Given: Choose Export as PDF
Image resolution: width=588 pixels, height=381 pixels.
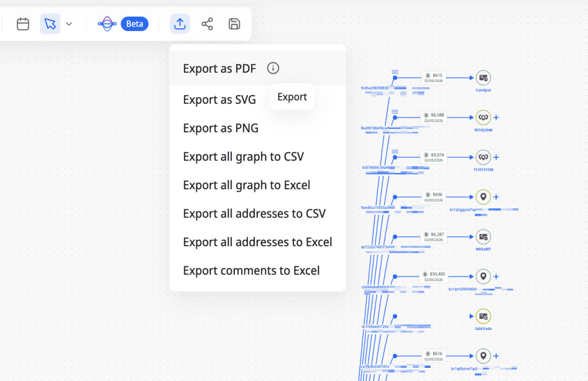Looking at the screenshot, I should click(x=219, y=68).
